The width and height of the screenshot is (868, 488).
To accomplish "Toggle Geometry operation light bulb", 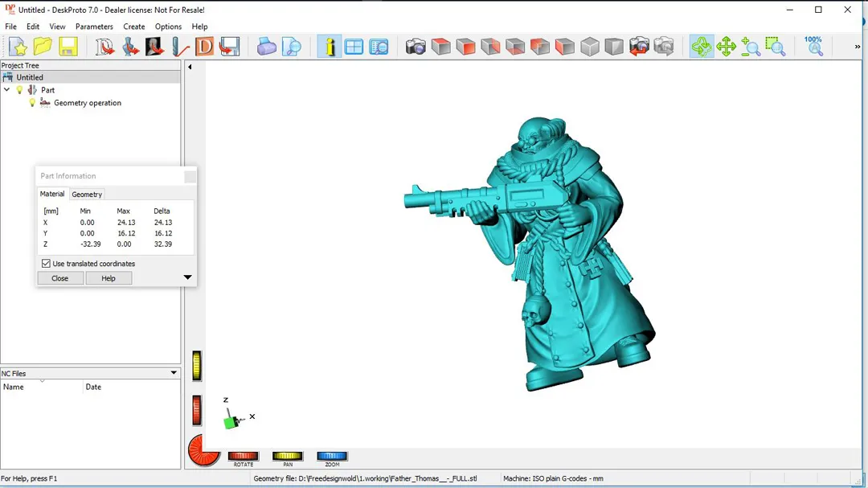I will (x=32, y=103).
